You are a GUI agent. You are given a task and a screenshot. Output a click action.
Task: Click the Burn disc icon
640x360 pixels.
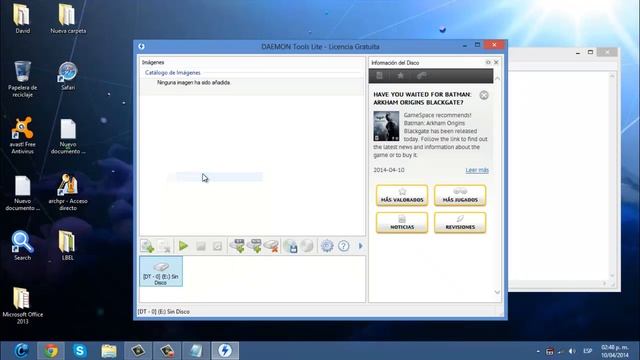tap(307, 246)
